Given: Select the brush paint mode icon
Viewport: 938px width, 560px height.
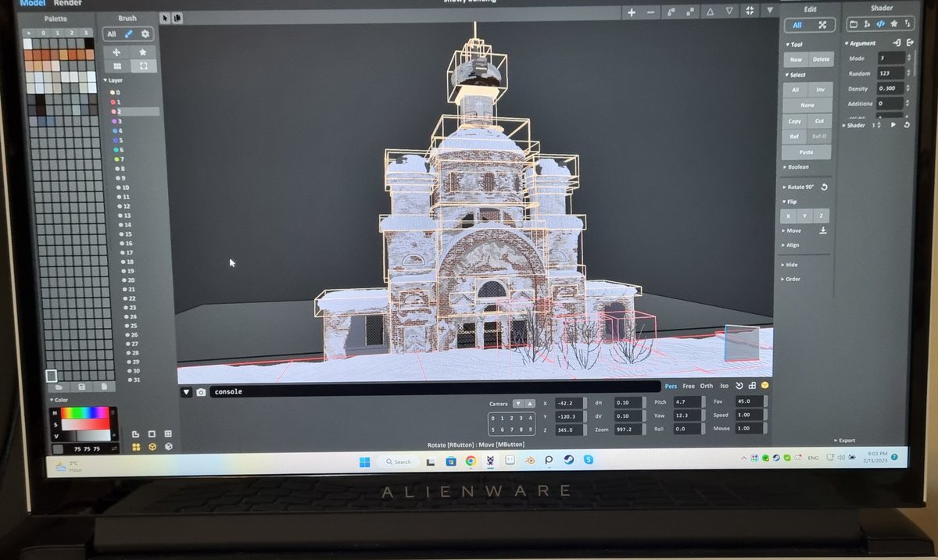Looking at the screenshot, I should click(130, 34).
